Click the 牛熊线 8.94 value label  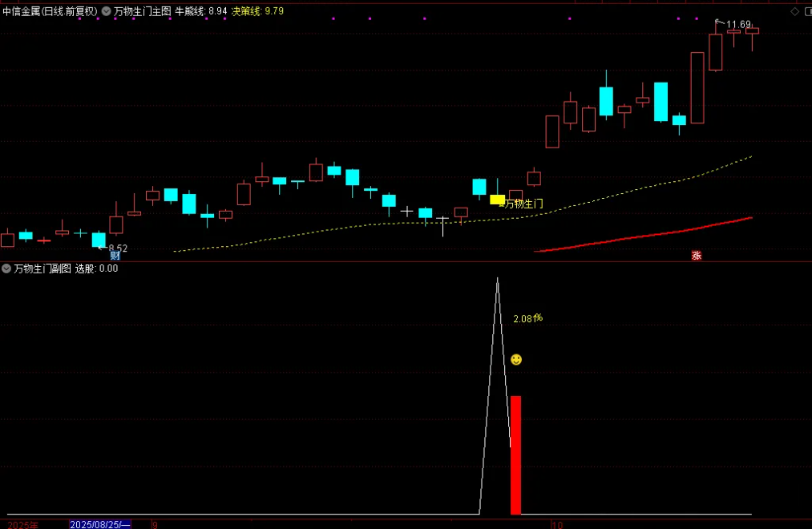[201, 11]
